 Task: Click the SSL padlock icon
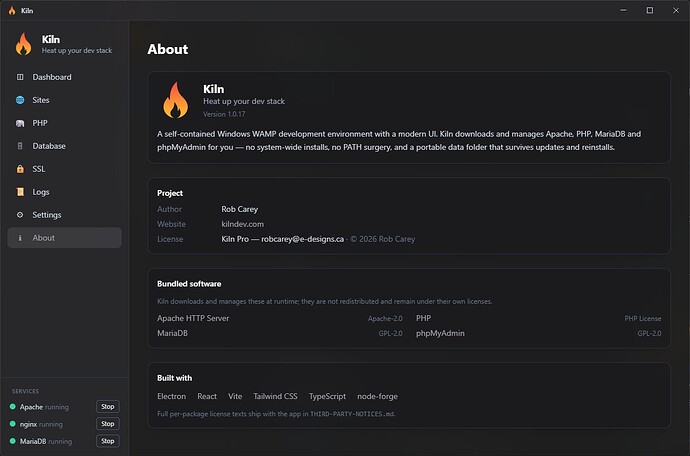pos(20,169)
